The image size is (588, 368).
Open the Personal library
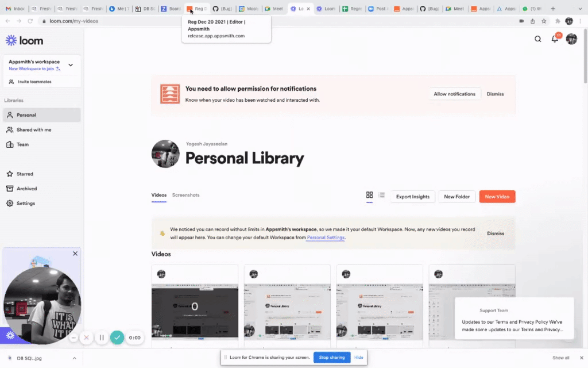[x=41, y=115]
